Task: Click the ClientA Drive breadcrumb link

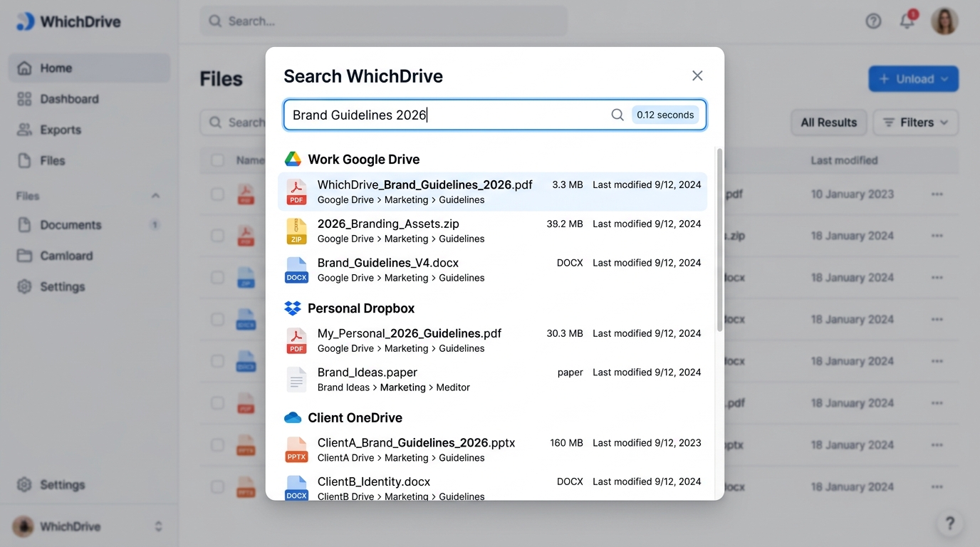Action: pyautogui.click(x=345, y=458)
